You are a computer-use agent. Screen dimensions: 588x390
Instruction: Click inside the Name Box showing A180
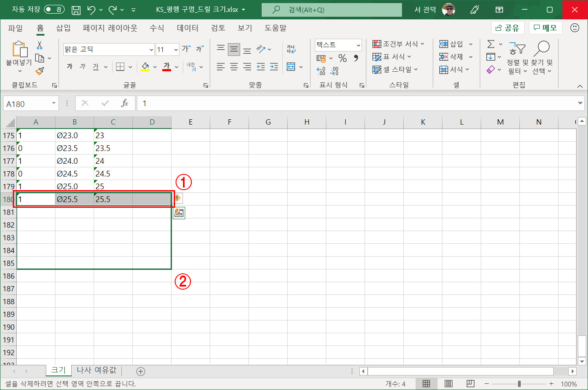tap(26, 103)
